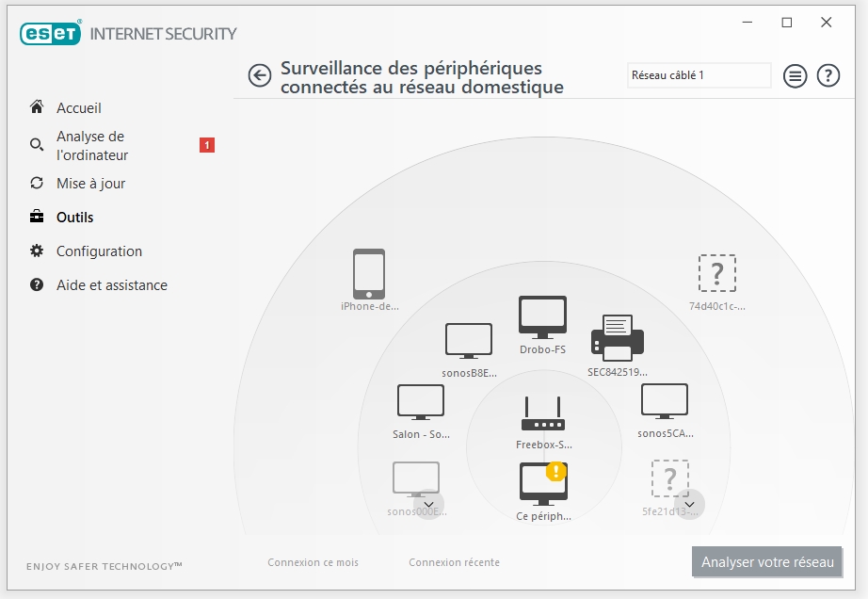Open Analyse de l'ordinateur section
The height and width of the screenshot is (599, 868).
pos(92,146)
